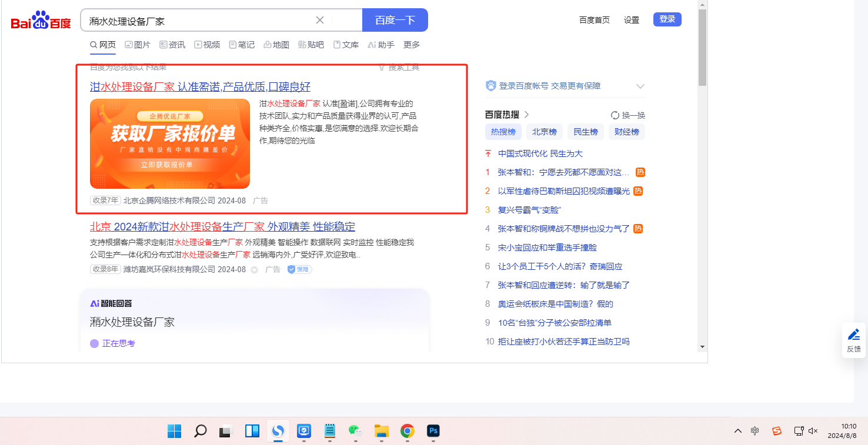Open the 更多 search categories menu

pyautogui.click(x=411, y=45)
